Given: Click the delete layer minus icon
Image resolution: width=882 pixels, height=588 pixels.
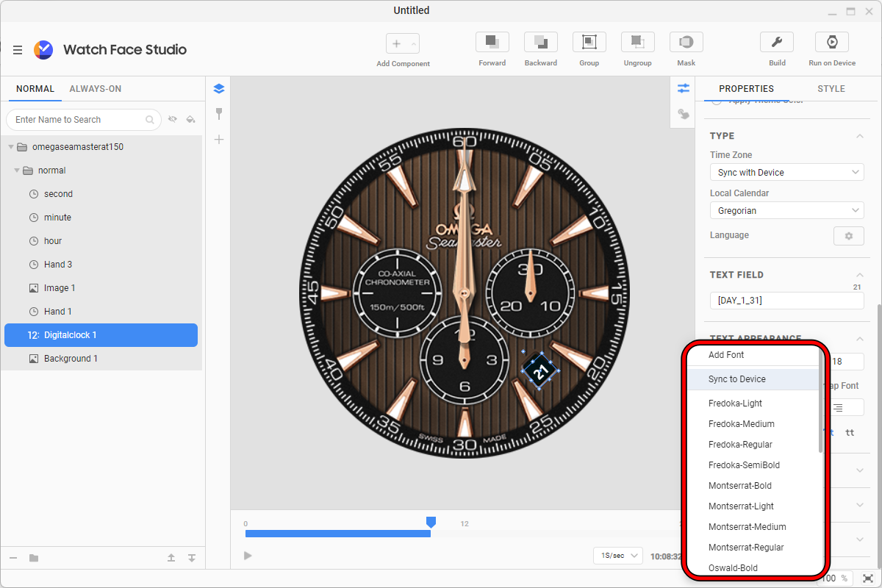Looking at the screenshot, I should 13,558.
